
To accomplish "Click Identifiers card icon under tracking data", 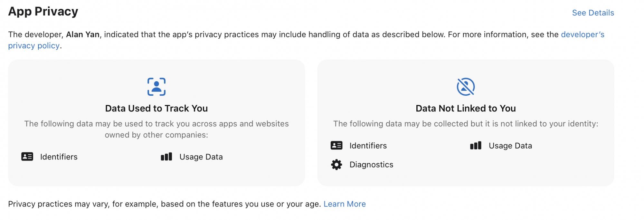I will coord(27,157).
